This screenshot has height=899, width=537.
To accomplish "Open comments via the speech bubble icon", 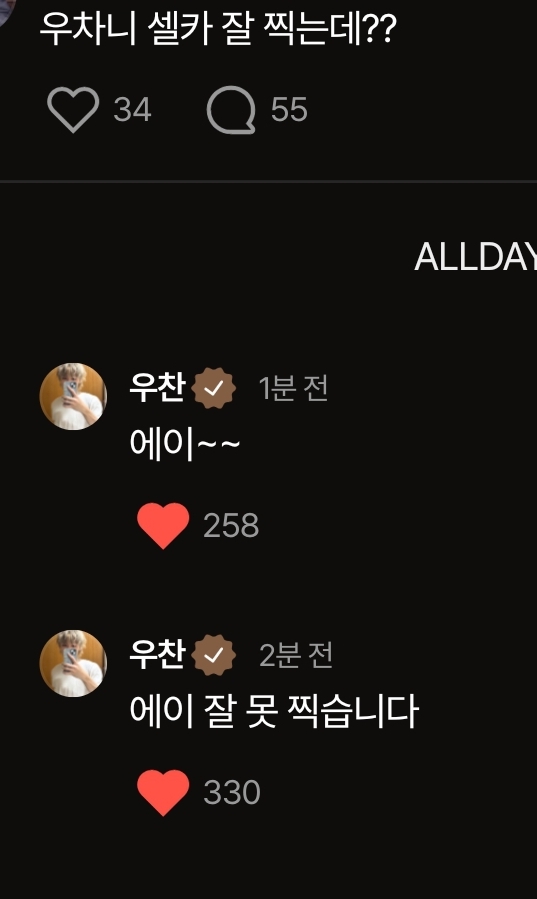I will coord(231,110).
